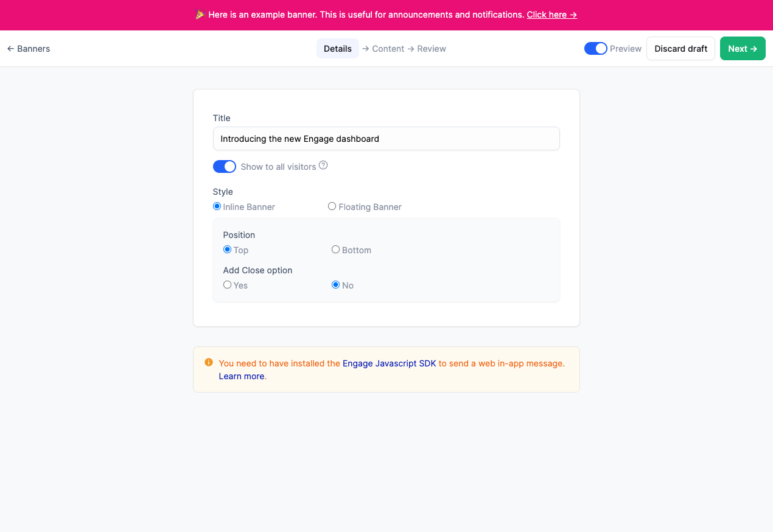Go to the Review step

coord(432,49)
